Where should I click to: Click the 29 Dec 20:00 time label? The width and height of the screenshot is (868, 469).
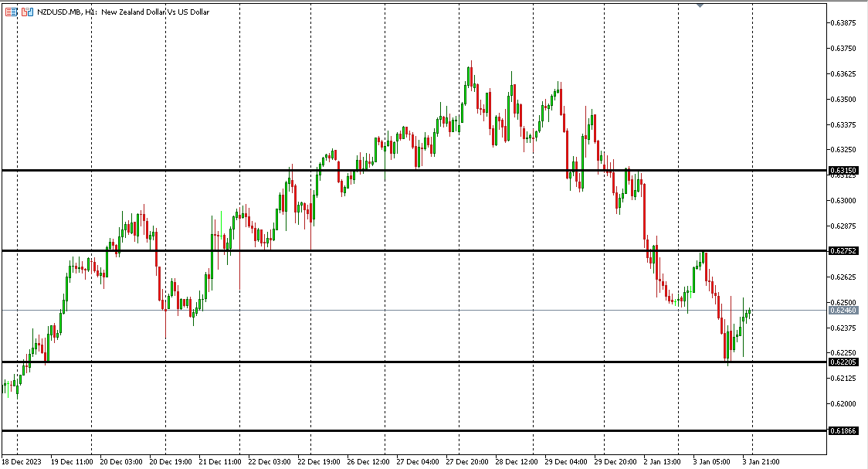click(x=615, y=462)
